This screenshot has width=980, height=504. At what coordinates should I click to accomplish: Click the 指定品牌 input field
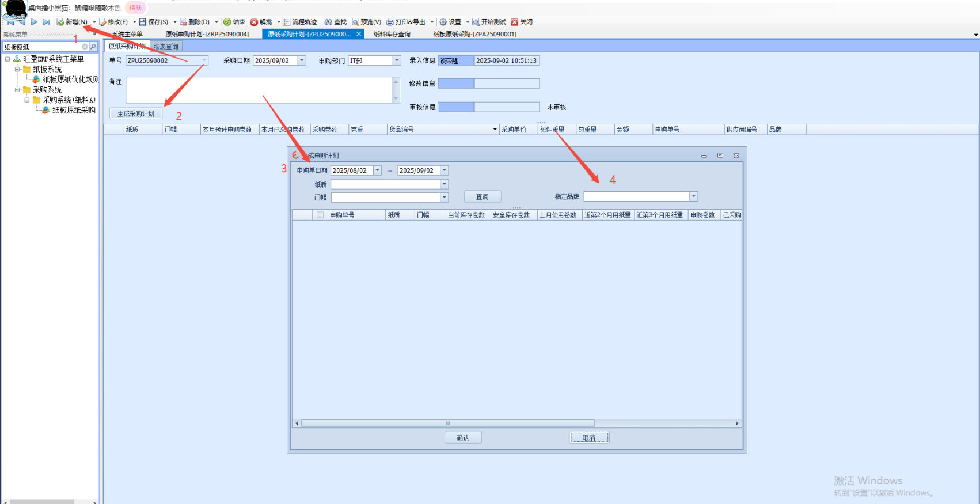pyautogui.click(x=637, y=196)
